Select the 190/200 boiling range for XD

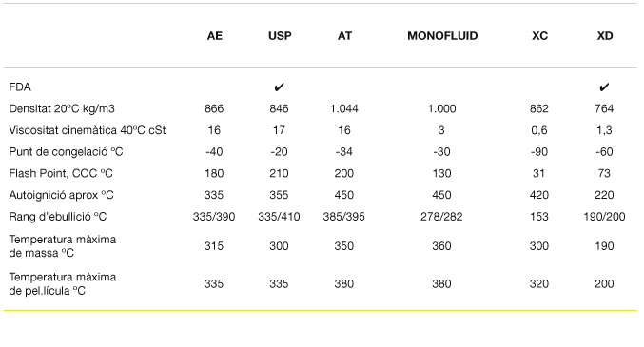click(604, 217)
